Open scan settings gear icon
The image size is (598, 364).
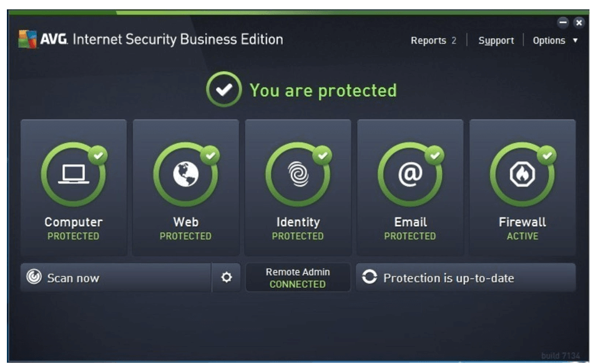[x=227, y=278]
